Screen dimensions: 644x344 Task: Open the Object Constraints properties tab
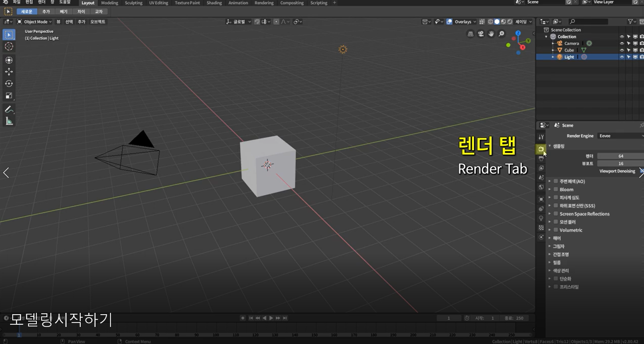(541, 209)
